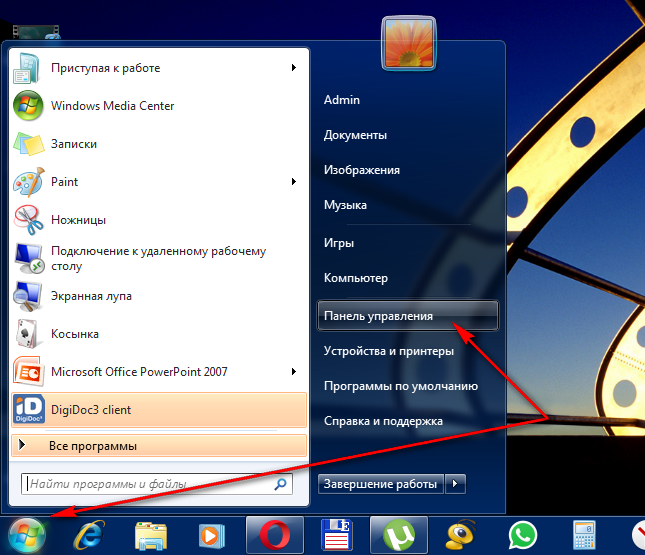Open Устройства и принтеры
The width and height of the screenshot is (645, 555).
pyautogui.click(x=389, y=351)
